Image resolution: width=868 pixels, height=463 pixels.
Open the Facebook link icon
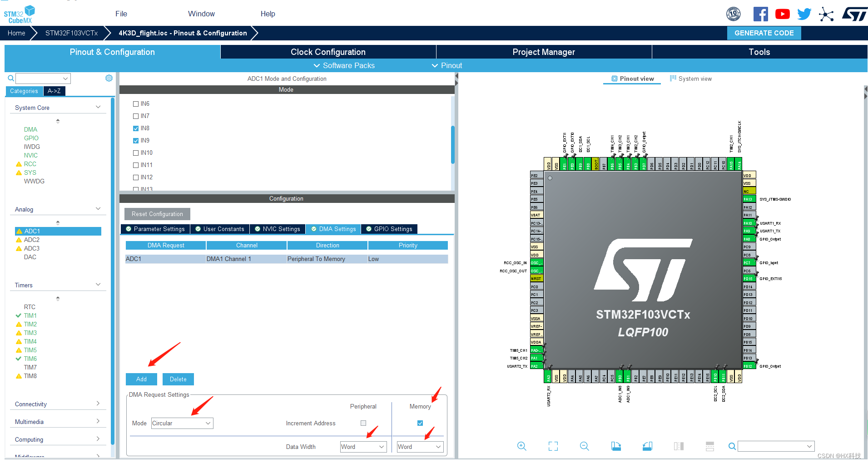pos(760,14)
